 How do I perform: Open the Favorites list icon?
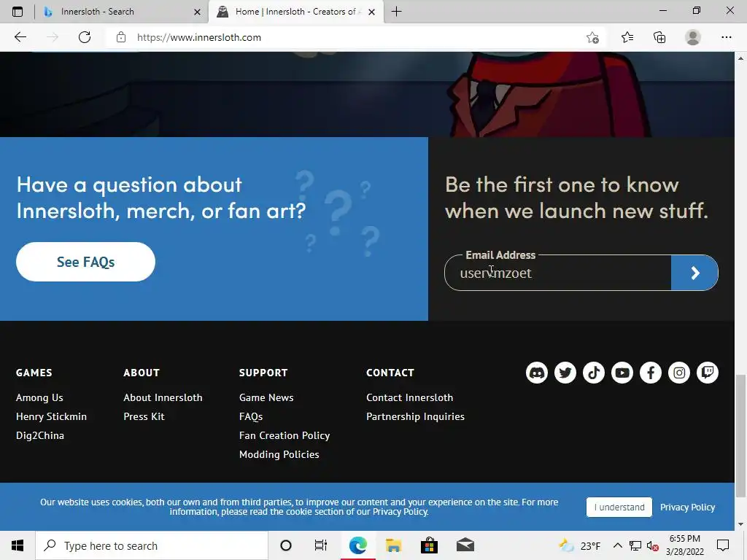627,37
